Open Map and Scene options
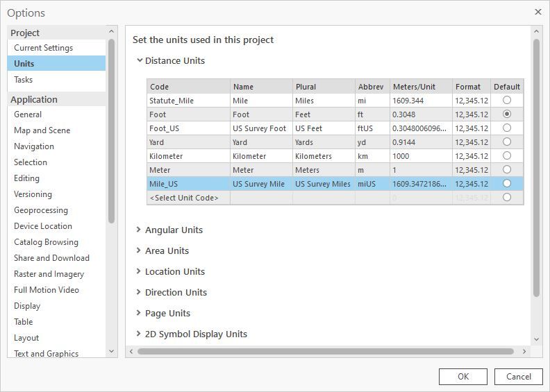The width and height of the screenshot is (550, 392). (x=56, y=130)
